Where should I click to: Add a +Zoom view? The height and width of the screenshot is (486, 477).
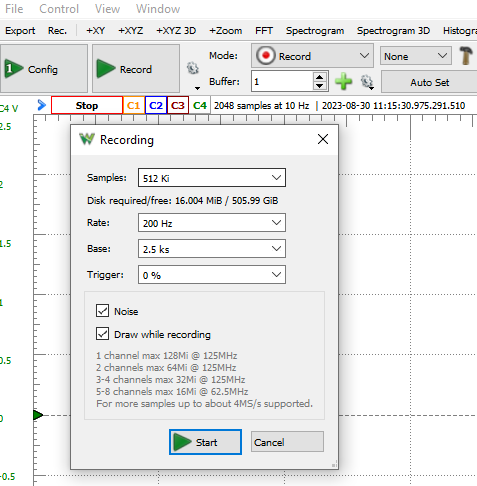[226, 31]
